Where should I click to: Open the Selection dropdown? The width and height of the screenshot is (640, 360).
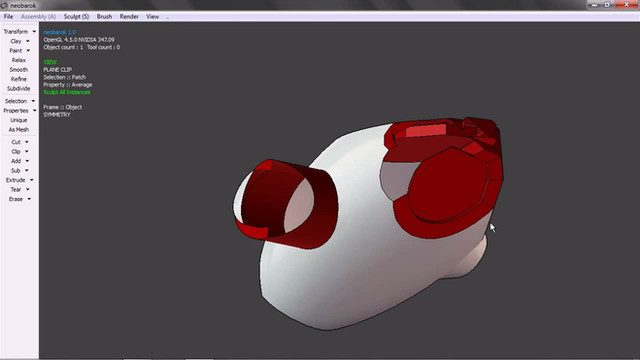19,101
